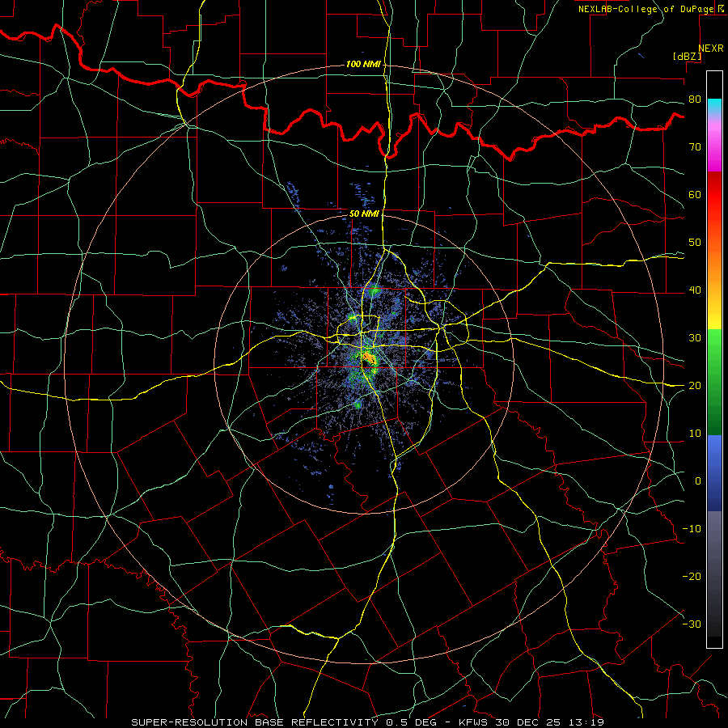Click the -20 dBZ scale value
The height and width of the screenshot is (728, 728).
click(x=692, y=577)
